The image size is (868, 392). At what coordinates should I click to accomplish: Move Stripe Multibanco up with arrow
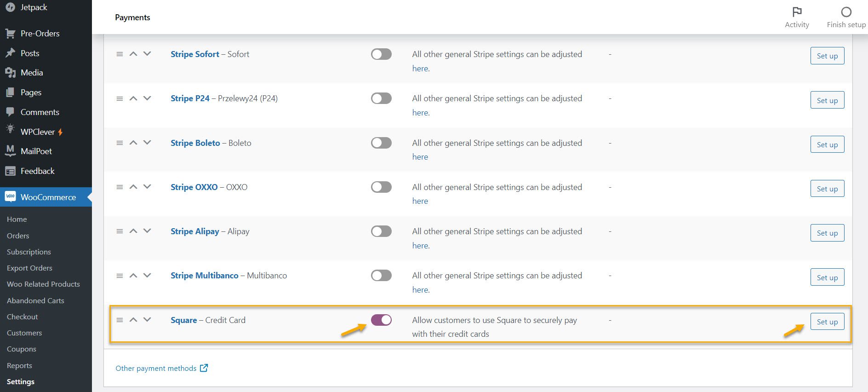coord(133,276)
